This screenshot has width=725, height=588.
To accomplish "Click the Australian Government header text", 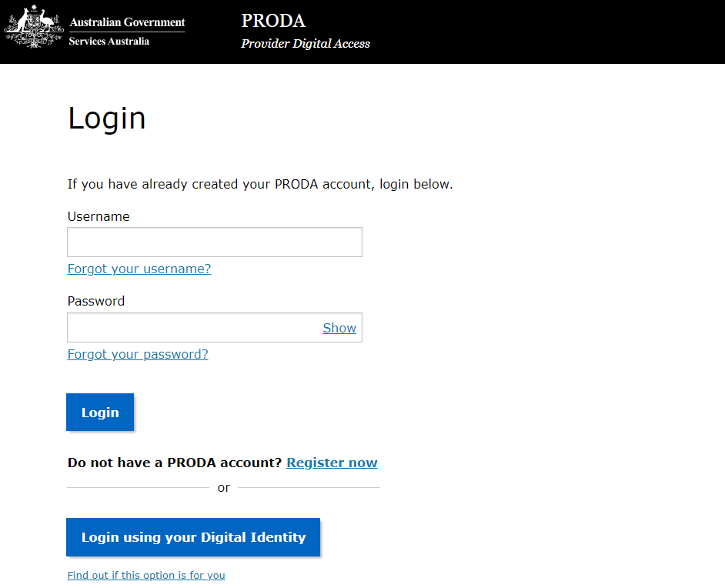I will pyautogui.click(x=127, y=22).
